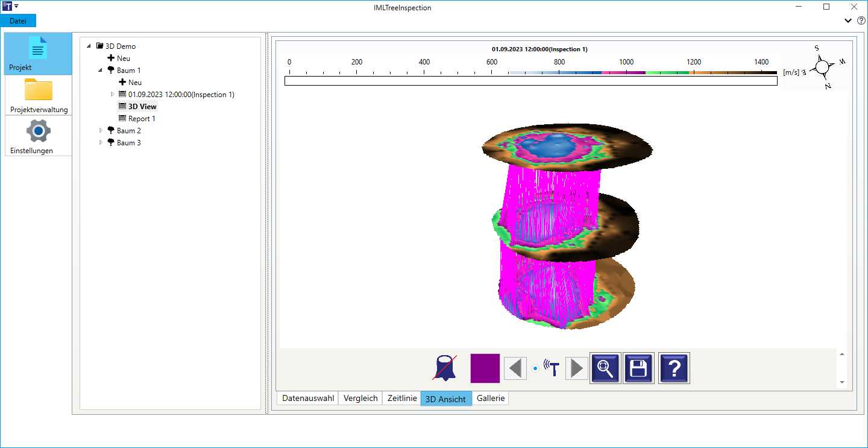Click the 3D tree tomogram model
Screen dimensions: 868x448
(x=567, y=226)
